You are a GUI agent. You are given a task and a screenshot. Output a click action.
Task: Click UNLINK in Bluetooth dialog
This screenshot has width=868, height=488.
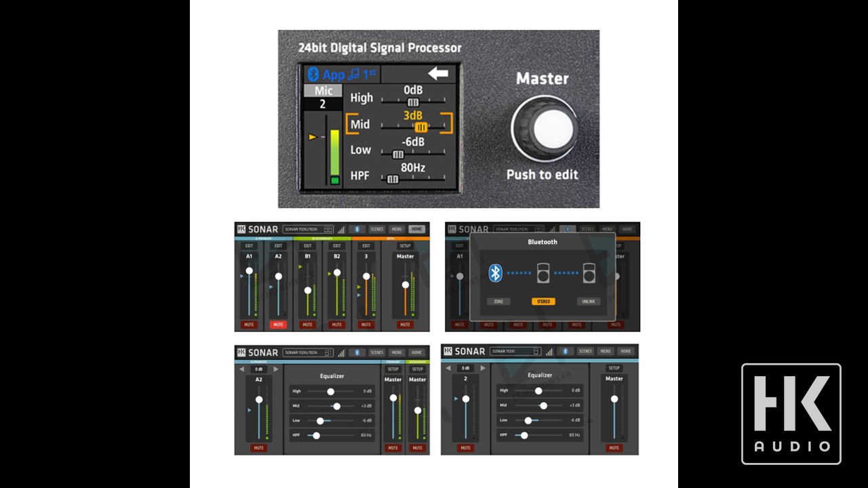tap(589, 302)
